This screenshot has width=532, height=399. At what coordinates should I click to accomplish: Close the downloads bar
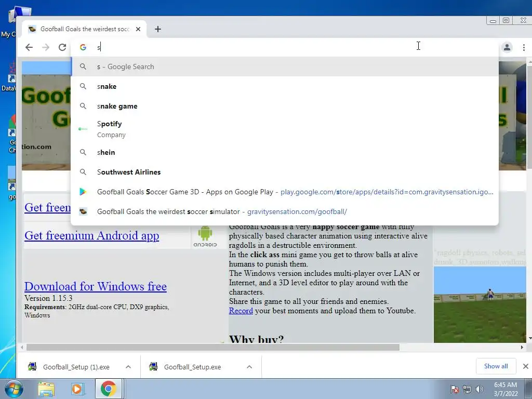pos(526,366)
